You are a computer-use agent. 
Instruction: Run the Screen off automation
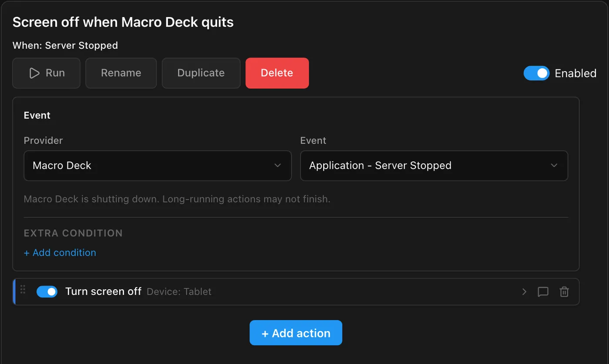[46, 73]
